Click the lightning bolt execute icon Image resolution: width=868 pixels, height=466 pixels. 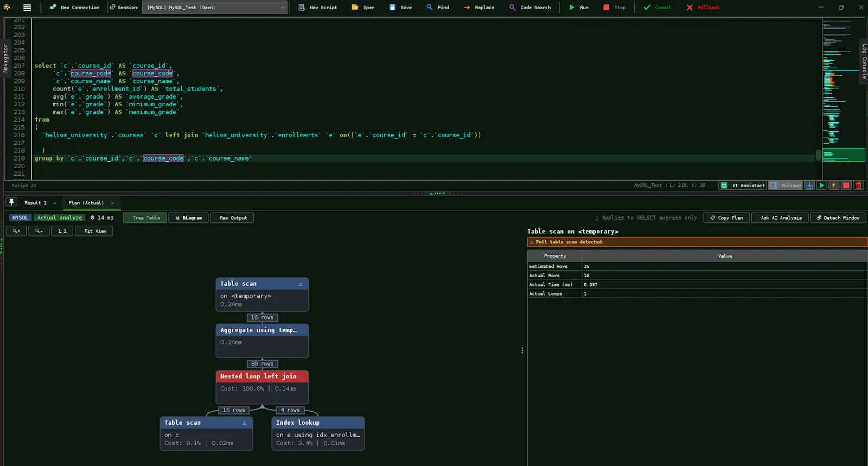click(x=834, y=186)
